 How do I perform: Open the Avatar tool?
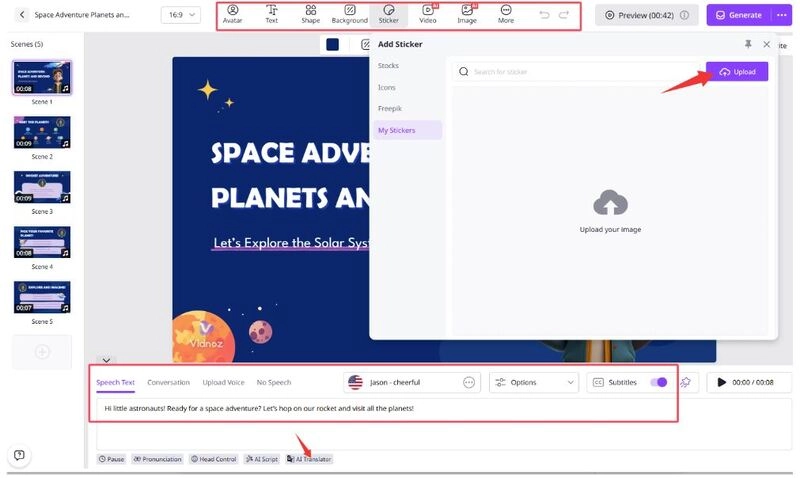coord(232,14)
